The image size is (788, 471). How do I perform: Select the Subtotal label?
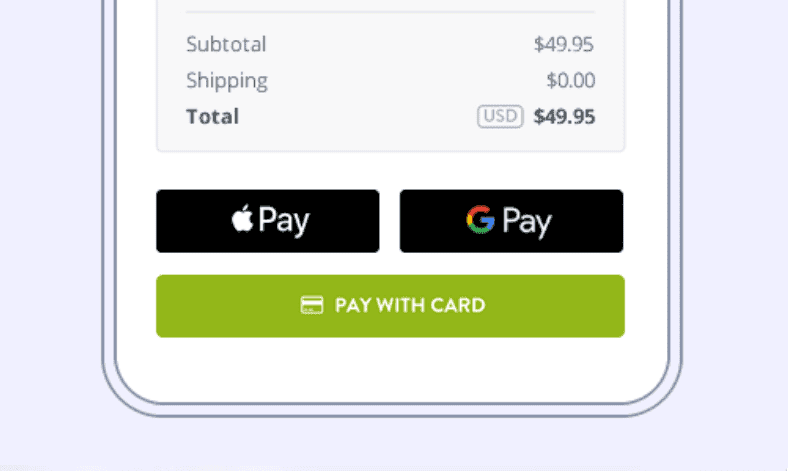coord(226,44)
